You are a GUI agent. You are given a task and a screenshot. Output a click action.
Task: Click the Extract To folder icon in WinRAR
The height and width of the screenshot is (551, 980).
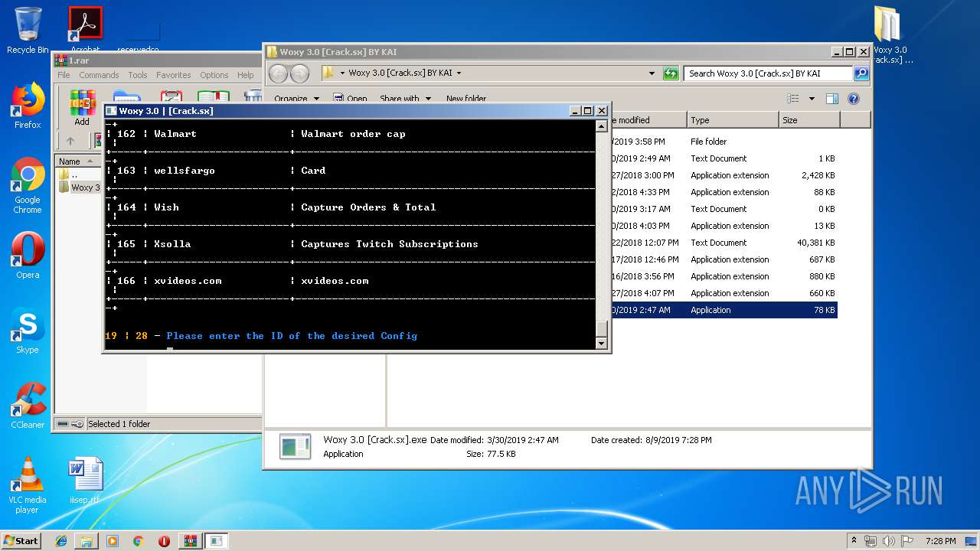(127, 97)
